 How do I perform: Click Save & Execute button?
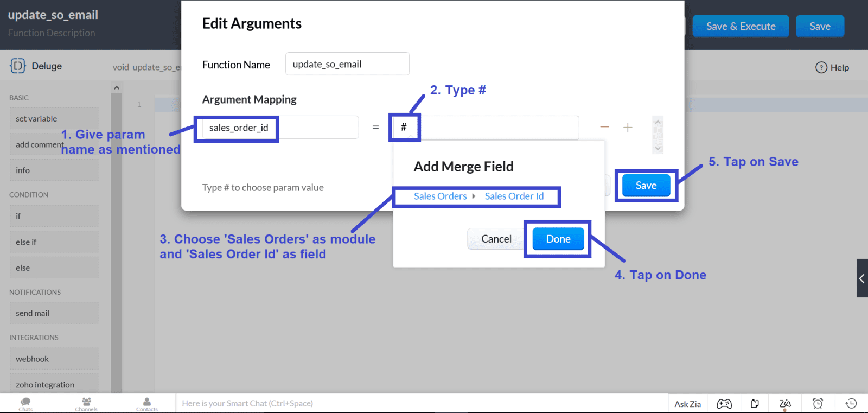click(x=741, y=26)
